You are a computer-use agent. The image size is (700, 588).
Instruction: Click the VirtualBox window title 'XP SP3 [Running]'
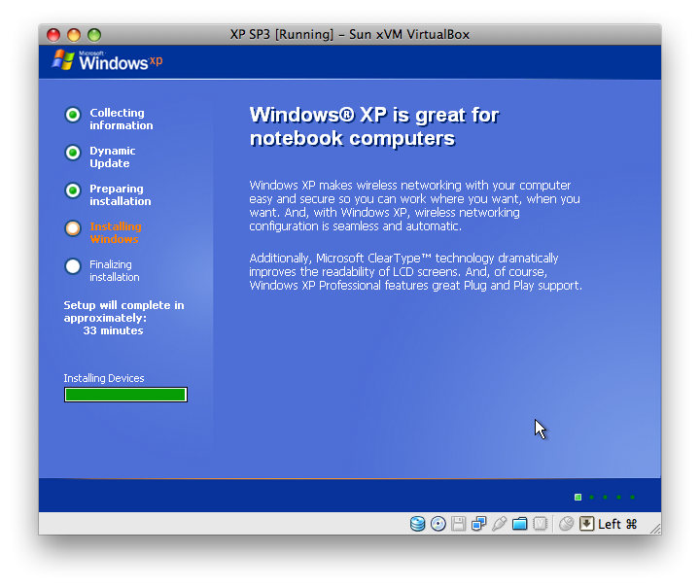tap(350, 34)
